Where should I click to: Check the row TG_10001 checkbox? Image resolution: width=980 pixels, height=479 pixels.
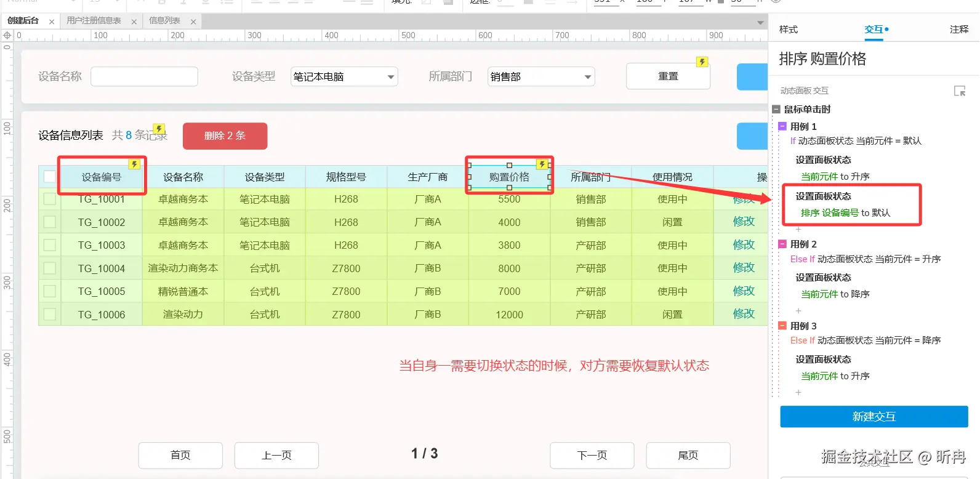[50, 199]
